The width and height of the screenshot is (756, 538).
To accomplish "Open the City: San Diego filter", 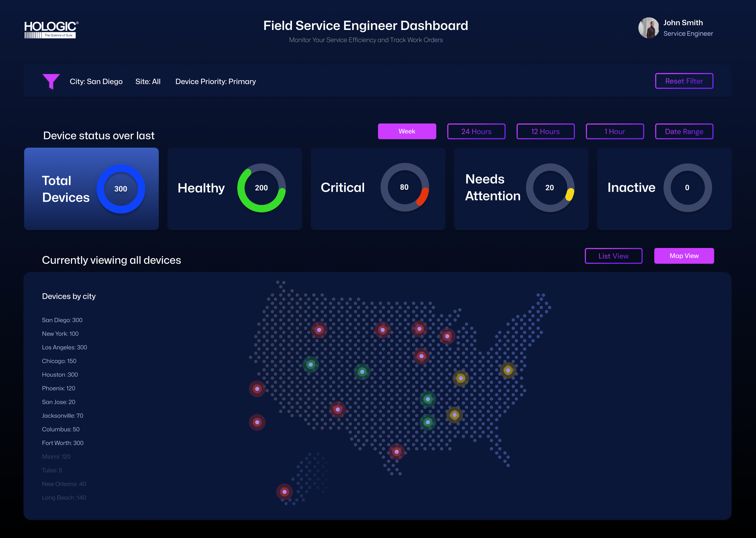I will pos(96,81).
